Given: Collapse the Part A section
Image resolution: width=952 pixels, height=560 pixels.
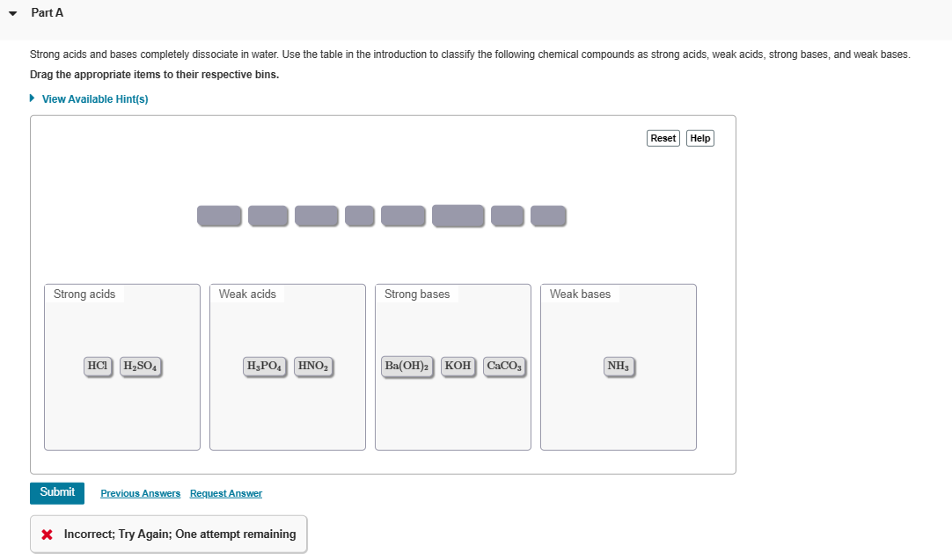Looking at the screenshot, I should (x=13, y=12).
